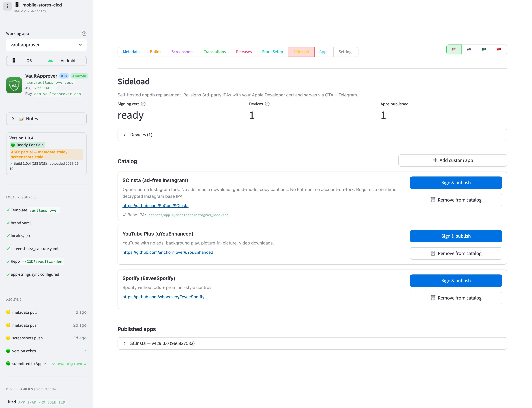Click the Version 1.0.4 heading

pyautogui.click(x=21, y=138)
